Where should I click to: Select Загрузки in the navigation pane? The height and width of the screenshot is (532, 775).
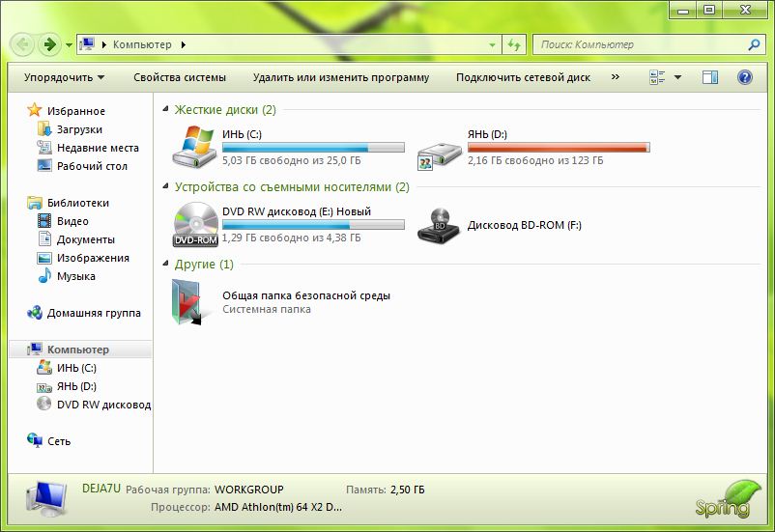(x=79, y=129)
